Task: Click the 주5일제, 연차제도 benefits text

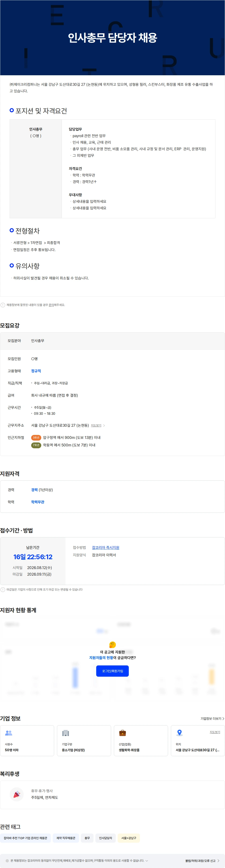Action: click(x=45, y=797)
